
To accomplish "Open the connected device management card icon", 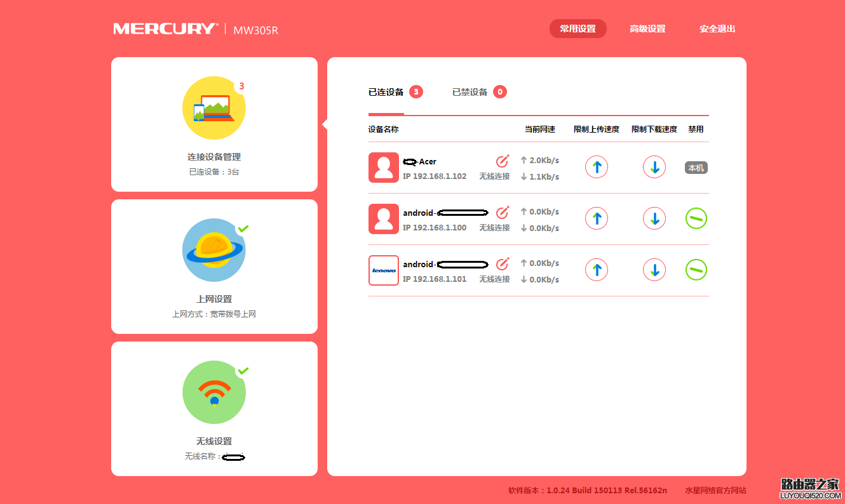I will 214,108.
